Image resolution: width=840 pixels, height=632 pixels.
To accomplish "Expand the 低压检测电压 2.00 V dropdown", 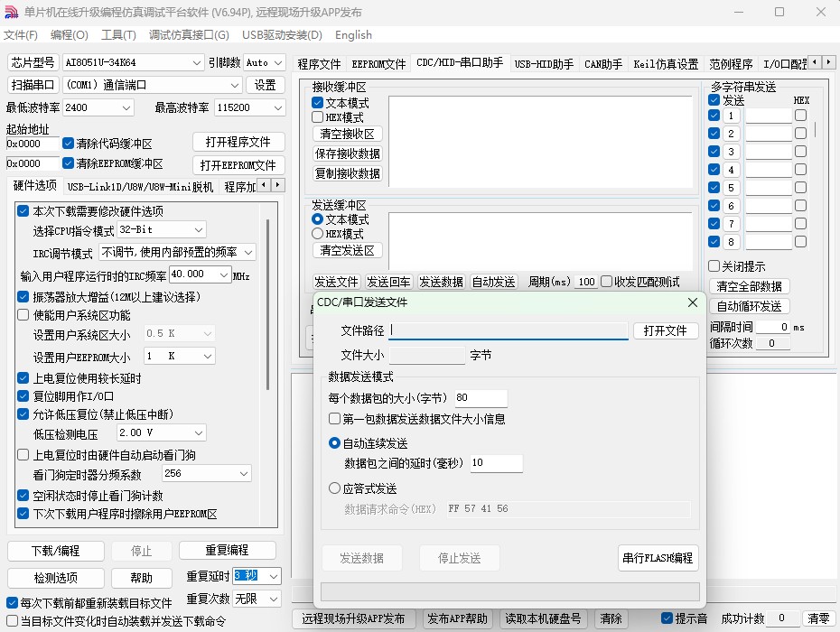I will coord(199,432).
